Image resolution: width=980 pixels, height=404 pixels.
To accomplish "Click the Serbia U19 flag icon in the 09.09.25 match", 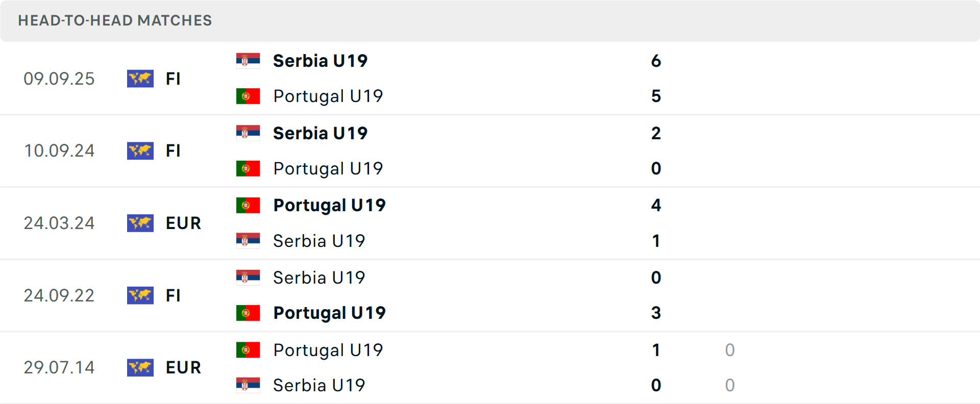I will pyautogui.click(x=248, y=60).
